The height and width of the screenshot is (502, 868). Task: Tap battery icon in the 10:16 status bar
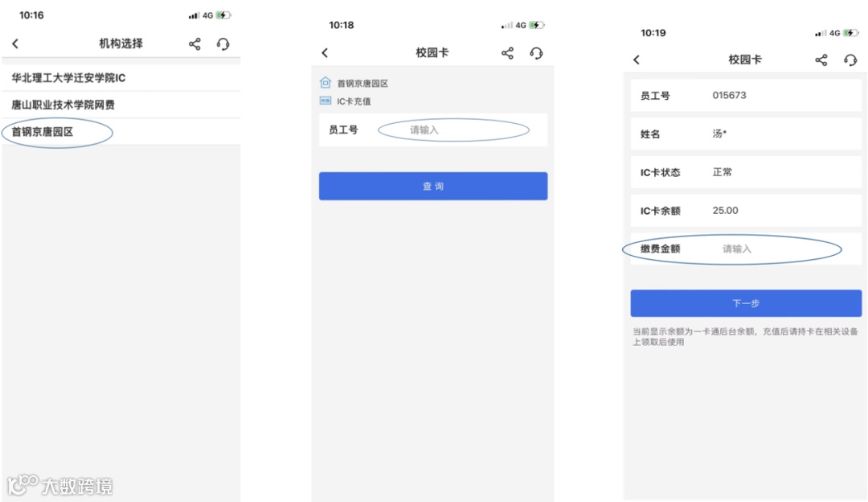pos(223,15)
